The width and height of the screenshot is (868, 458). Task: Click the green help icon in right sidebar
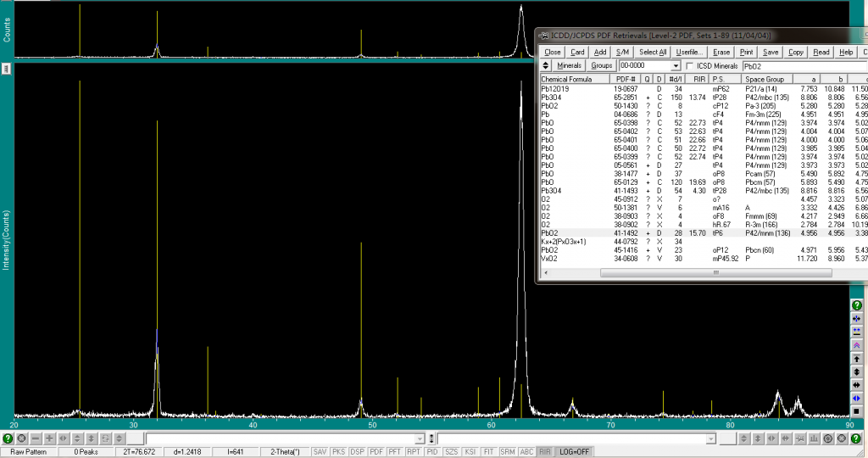tap(857, 305)
